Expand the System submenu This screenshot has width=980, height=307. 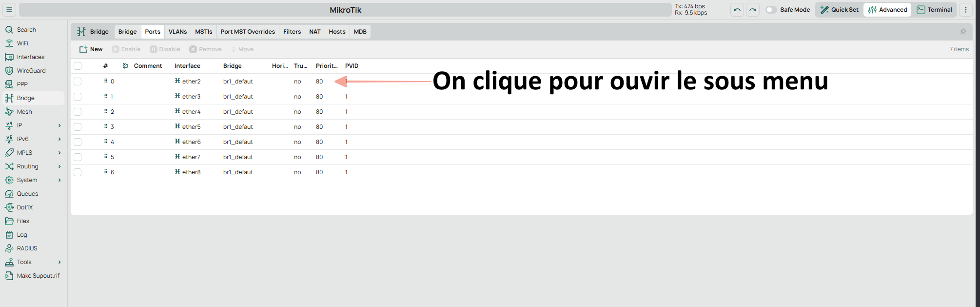point(59,180)
